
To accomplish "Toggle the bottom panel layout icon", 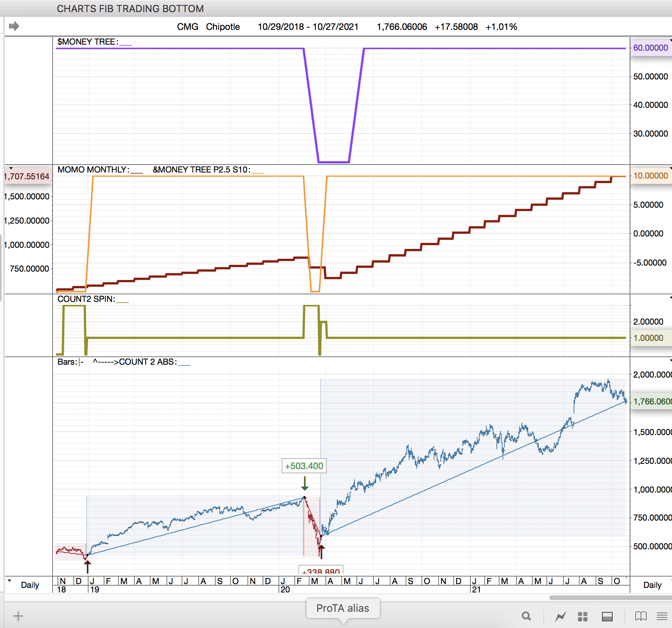I will click(607, 617).
